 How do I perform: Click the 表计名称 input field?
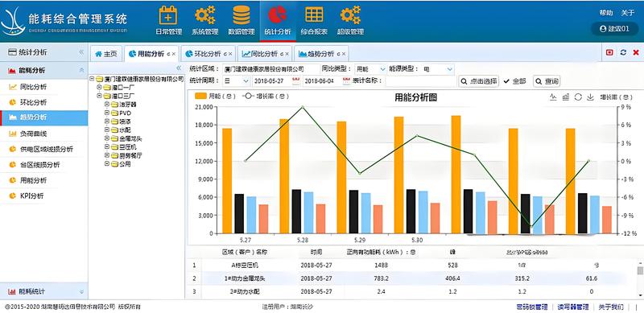click(420, 81)
